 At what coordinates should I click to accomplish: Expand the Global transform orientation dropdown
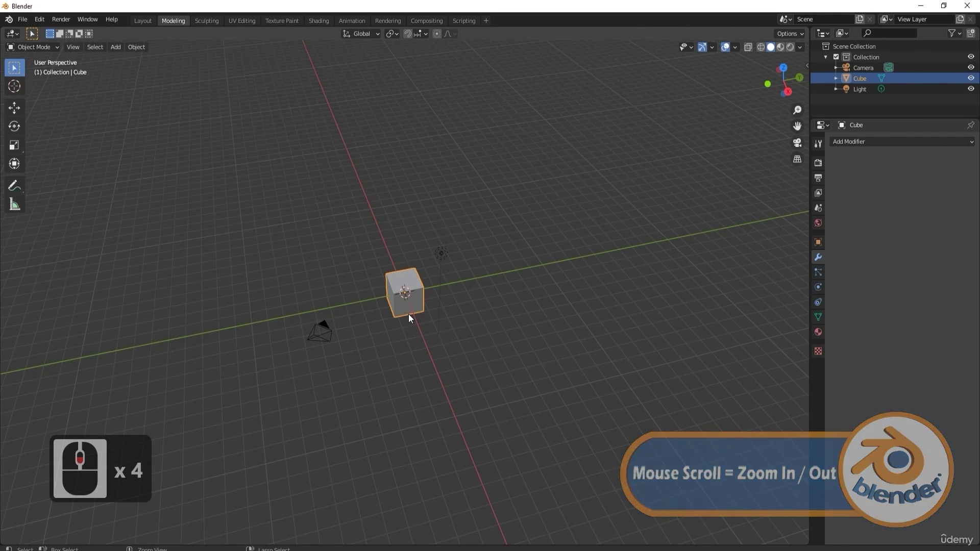click(x=361, y=34)
